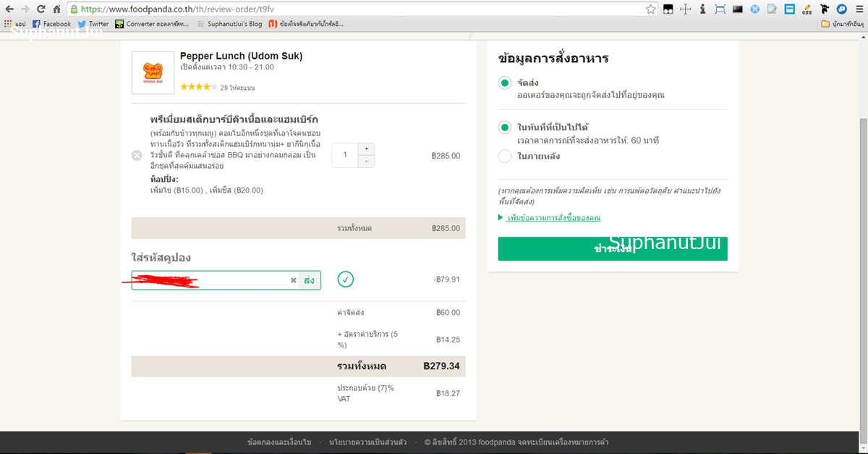Viewport: 868px width, 454px height.
Task: Click the ฿18.27 VAT amount
Action: (x=448, y=393)
